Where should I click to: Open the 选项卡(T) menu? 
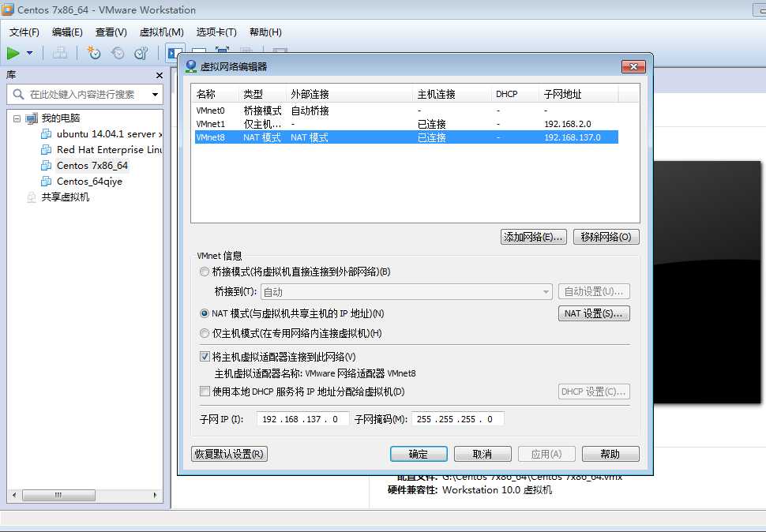tap(216, 32)
